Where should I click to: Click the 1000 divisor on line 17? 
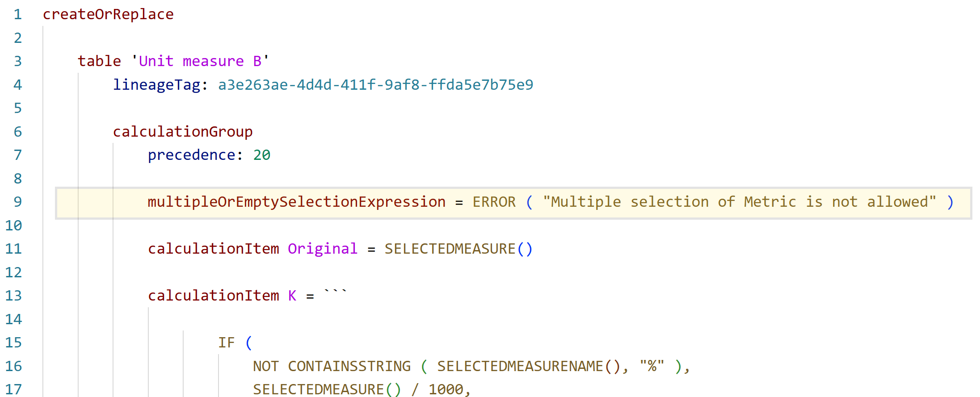point(446,389)
